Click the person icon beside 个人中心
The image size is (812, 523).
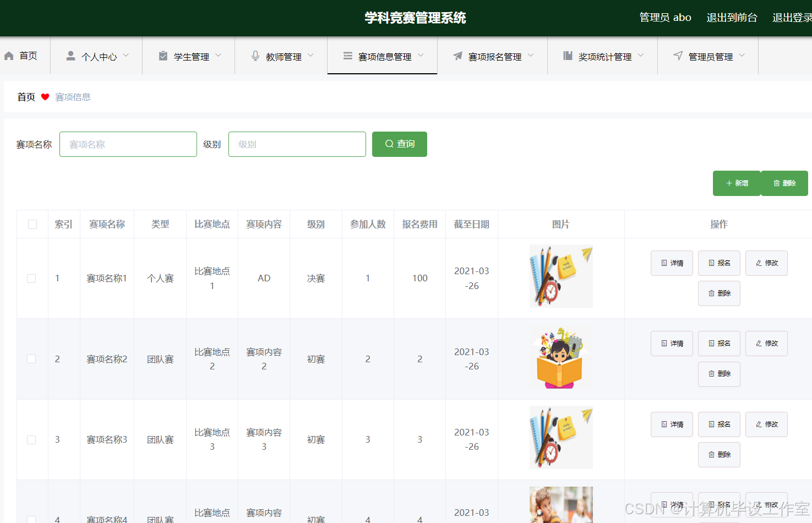(x=70, y=56)
